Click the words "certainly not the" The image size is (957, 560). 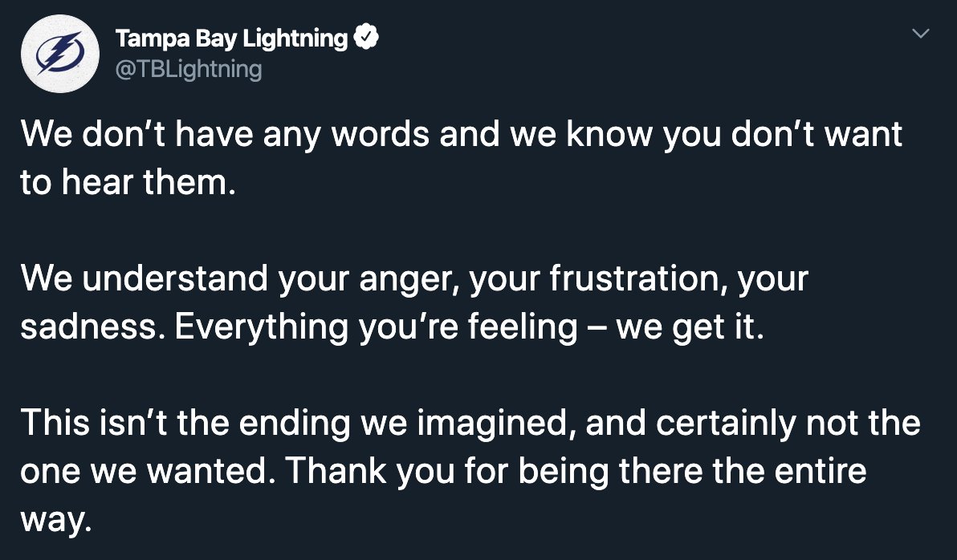click(788, 423)
